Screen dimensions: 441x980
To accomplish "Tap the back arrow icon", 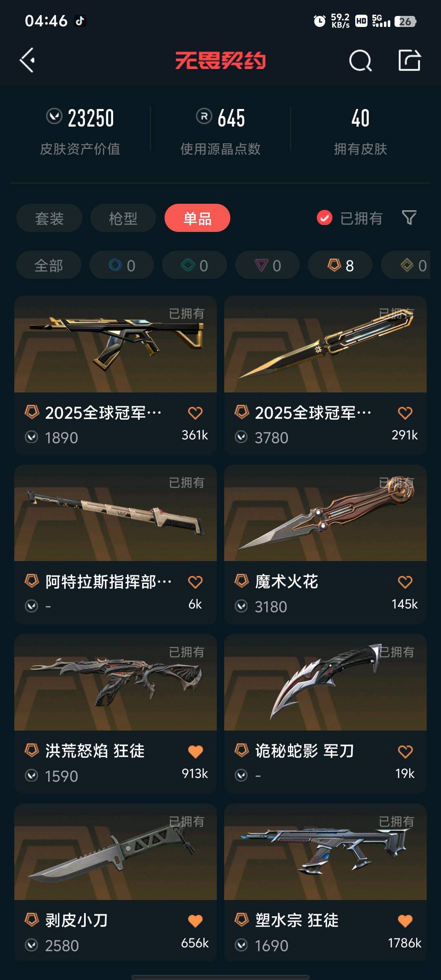I will pos(27,60).
